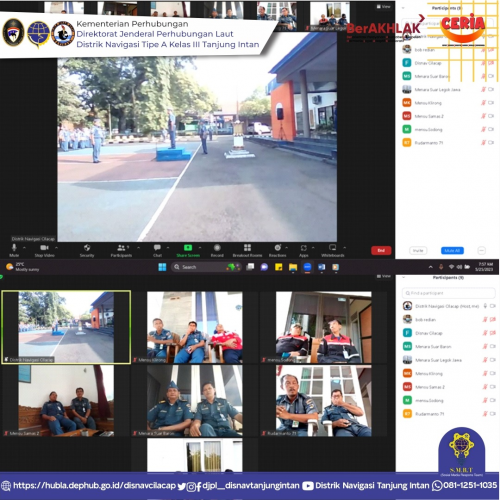The width and height of the screenshot is (500, 500).
Task: Expand caret beside Reactions button
Action: (x=287, y=248)
